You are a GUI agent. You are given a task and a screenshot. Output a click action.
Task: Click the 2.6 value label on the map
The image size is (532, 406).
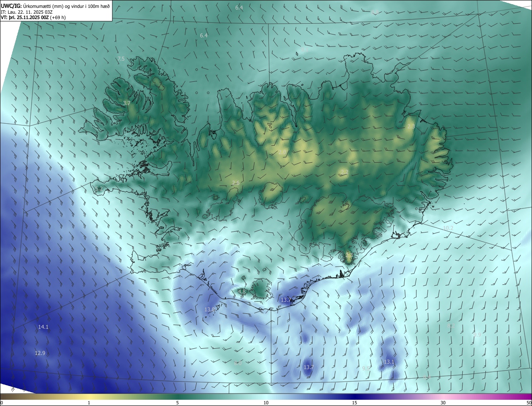(236, 183)
